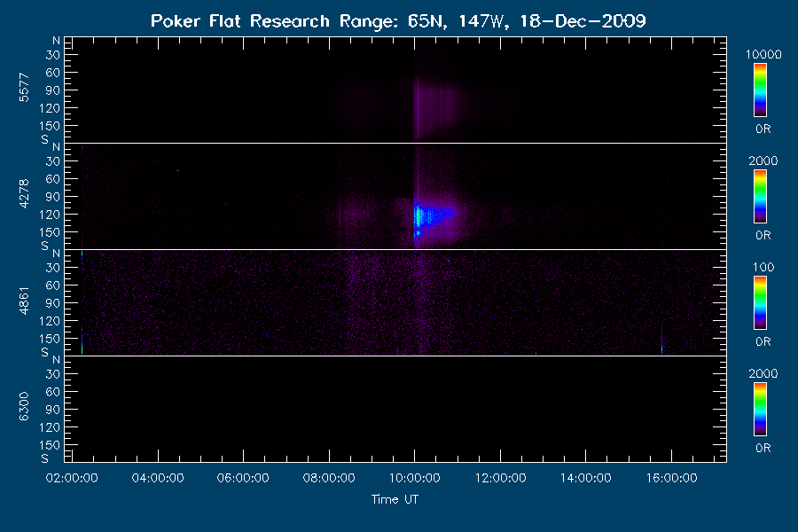Click the 120 tick label of 6300 panel

(50, 427)
